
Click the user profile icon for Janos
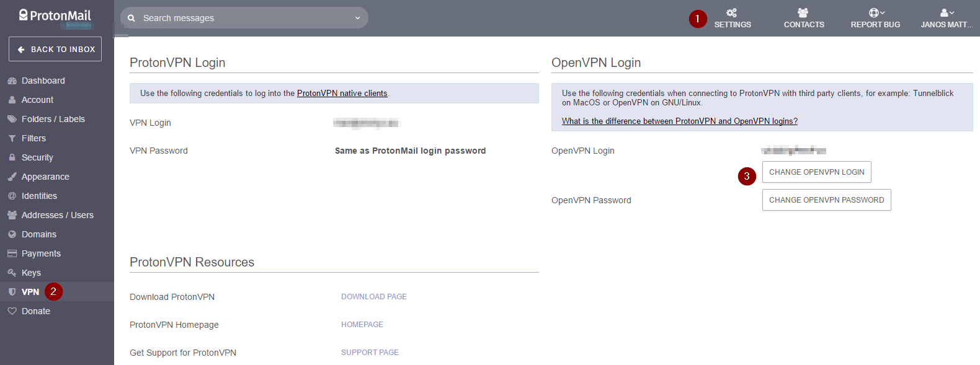pyautogui.click(x=944, y=12)
